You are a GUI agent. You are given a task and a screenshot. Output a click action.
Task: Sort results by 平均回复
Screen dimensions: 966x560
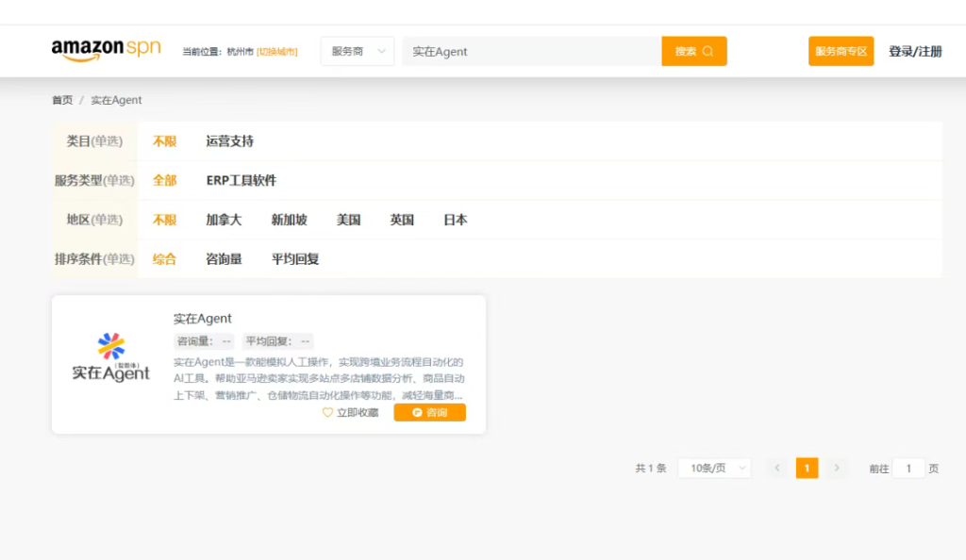point(295,258)
